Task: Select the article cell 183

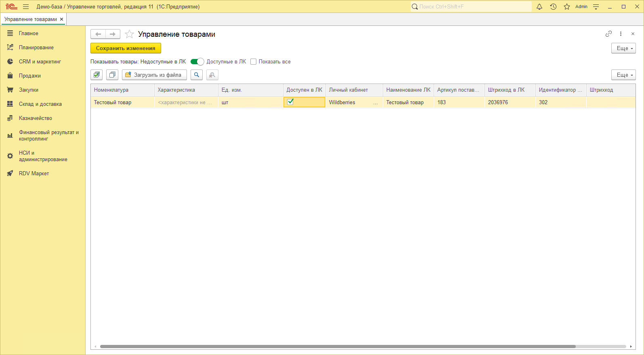Action: pyautogui.click(x=459, y=103)
